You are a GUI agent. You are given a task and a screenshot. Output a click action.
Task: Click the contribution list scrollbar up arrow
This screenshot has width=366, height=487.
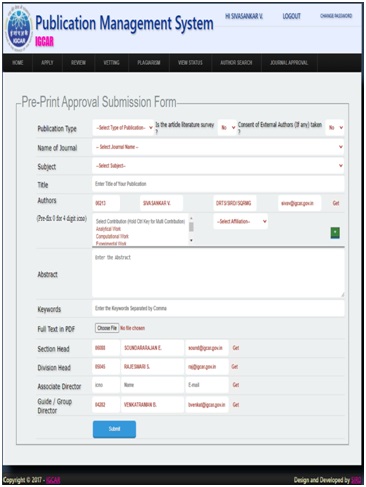(x=191, y=218)
